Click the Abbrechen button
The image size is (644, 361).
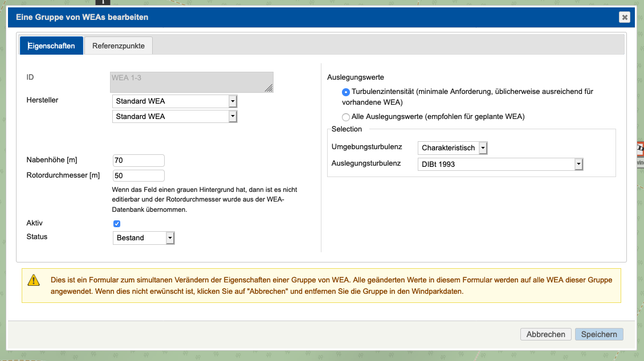pos(545,334)
